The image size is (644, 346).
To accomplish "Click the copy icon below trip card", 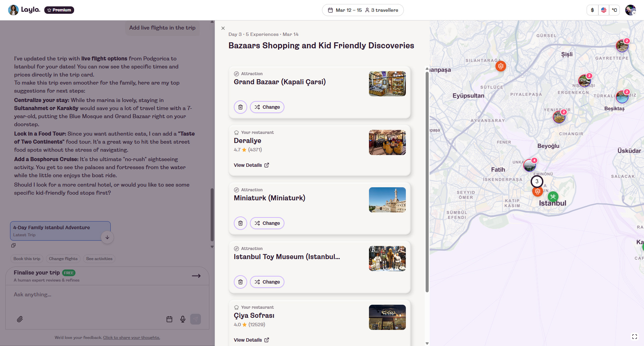I will pyautogui.click(x=13, y=245).
